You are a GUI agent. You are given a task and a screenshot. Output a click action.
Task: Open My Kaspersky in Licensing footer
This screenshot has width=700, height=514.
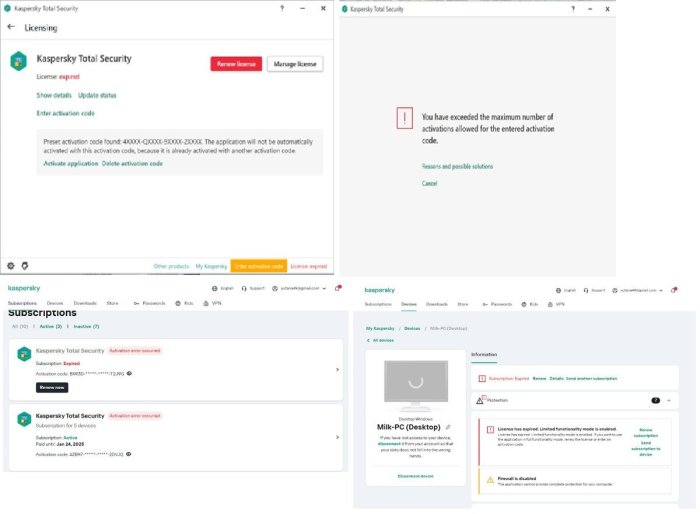click(x=211, y=266)
